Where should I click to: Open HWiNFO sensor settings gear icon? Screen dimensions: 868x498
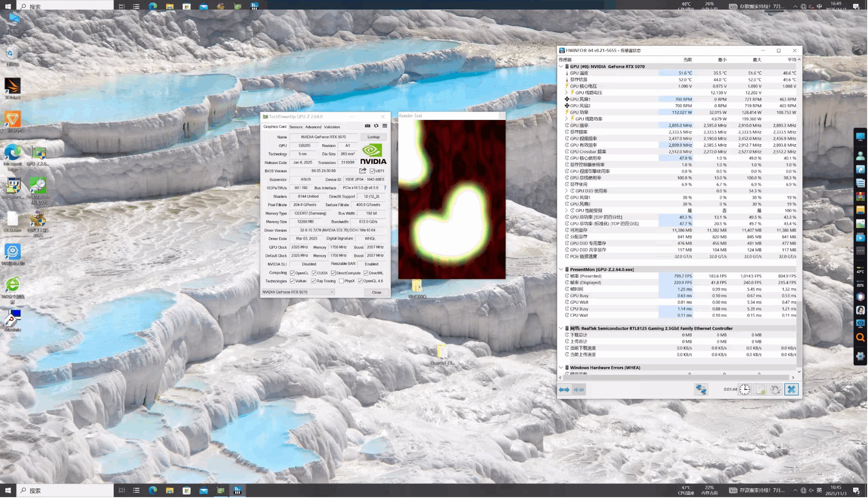coord(776,390)
